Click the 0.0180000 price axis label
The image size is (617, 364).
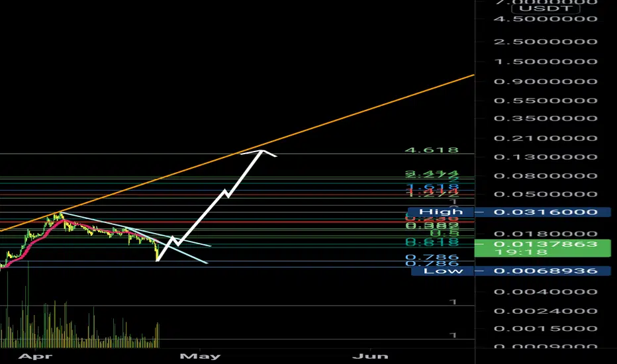[546, 234]
